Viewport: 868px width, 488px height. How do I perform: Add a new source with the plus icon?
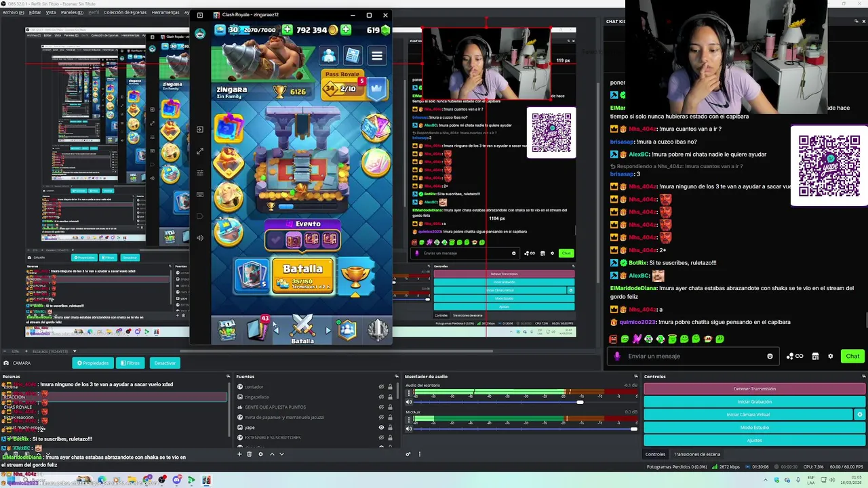239,454
